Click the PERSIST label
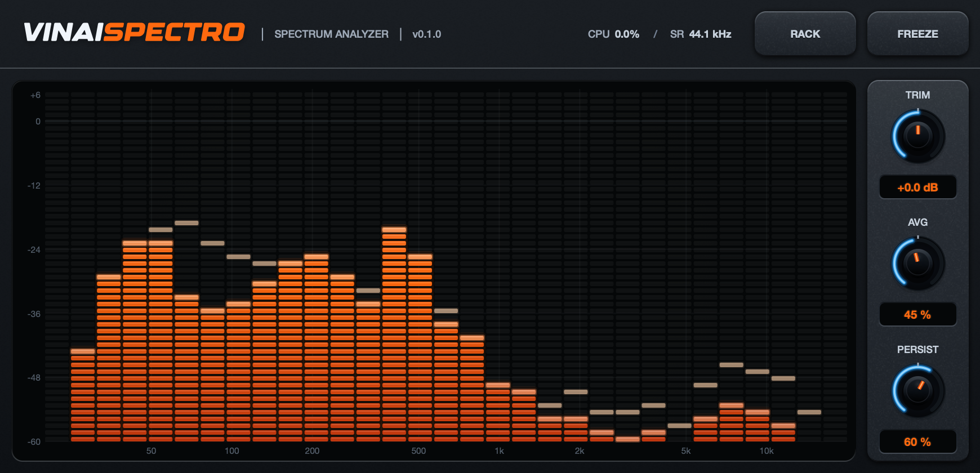The height and width of the screenshot is (473, 980). 917,350
